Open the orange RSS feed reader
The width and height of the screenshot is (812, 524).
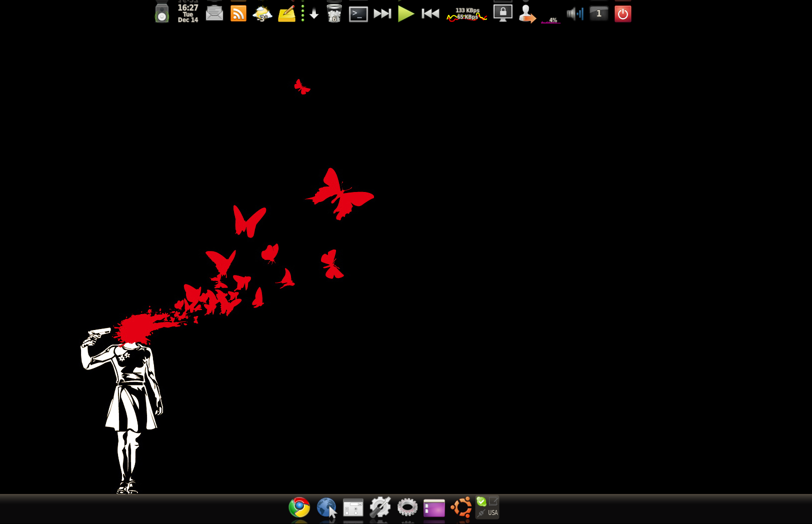tap(238, 13)
